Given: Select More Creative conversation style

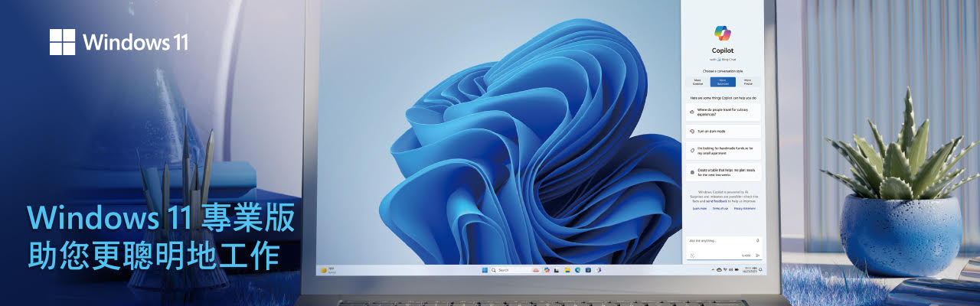Looking at the screenshot, I should 698,81.
